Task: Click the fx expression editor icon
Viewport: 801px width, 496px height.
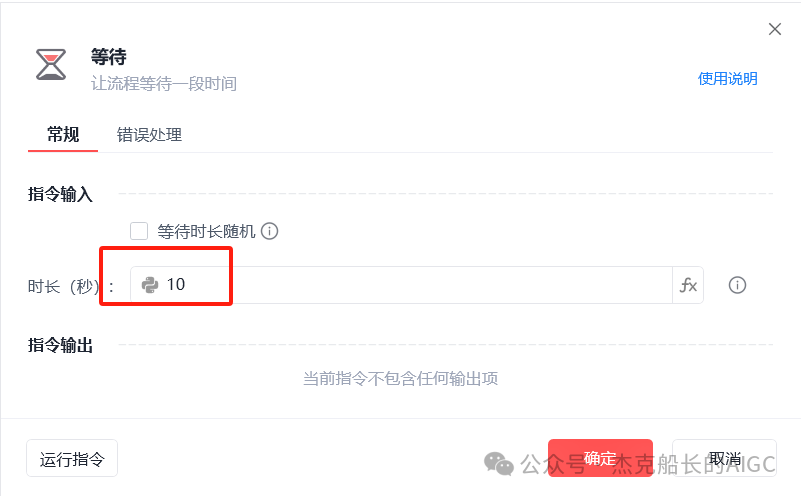Action: click(688, 285)
